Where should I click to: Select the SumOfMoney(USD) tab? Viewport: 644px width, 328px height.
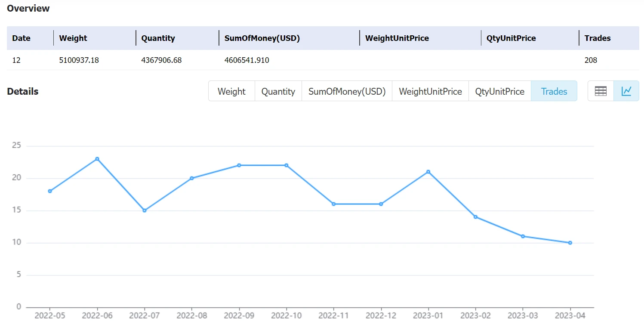[347, 91]
